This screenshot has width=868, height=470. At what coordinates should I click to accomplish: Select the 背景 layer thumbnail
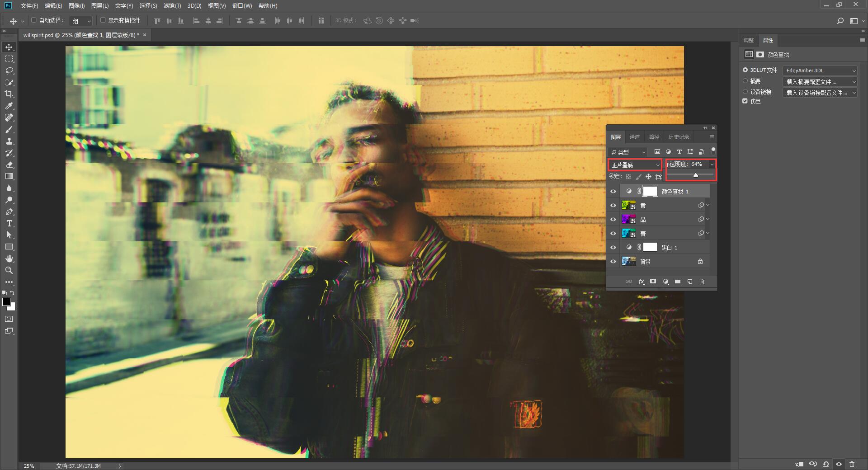pyautogui.click(x=628, y=261)
